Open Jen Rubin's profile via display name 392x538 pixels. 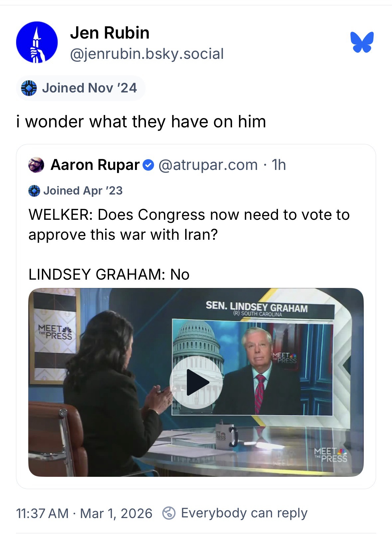[110, 33]
